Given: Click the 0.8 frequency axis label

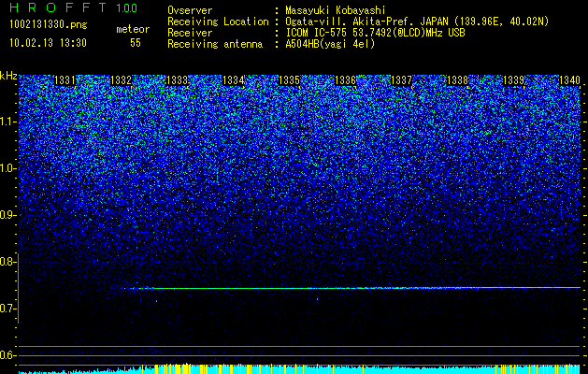Looking at the screenshot, I should point(8,262).
